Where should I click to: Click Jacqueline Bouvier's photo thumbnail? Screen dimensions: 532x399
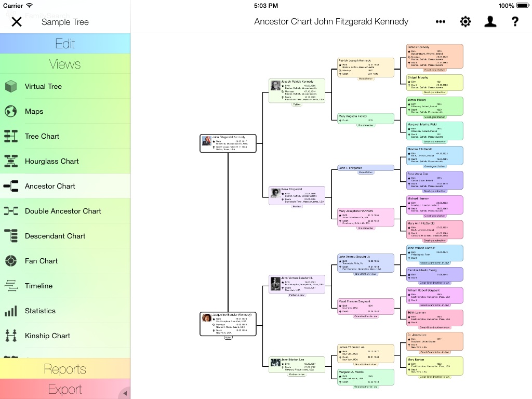[206, 318]
